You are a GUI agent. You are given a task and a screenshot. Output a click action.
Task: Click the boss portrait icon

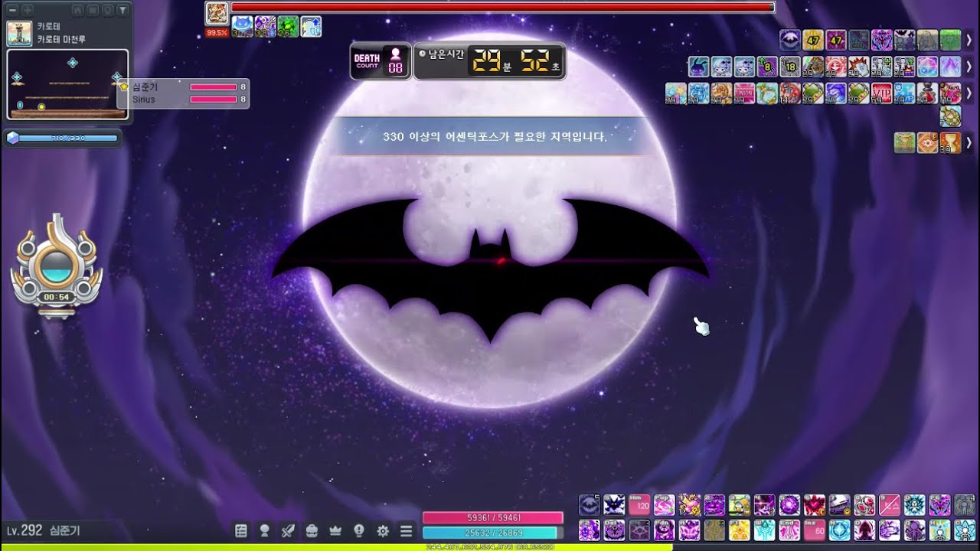pos(217,13)
